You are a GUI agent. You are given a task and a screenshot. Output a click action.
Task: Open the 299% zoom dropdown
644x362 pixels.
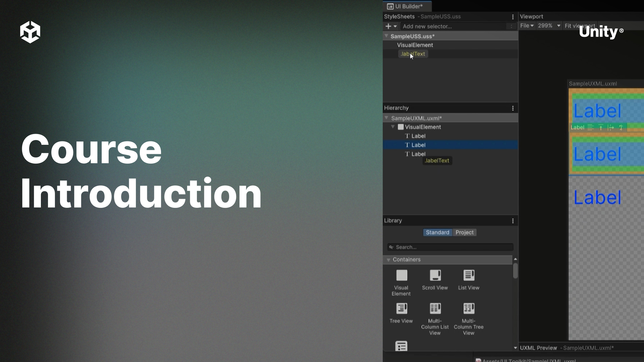point(549,26)
